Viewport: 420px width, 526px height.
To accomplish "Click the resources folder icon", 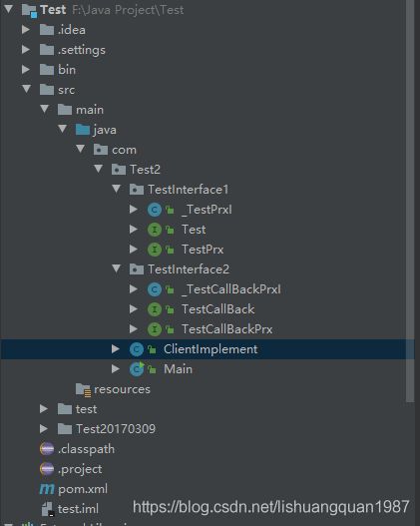I will (83, 390).
